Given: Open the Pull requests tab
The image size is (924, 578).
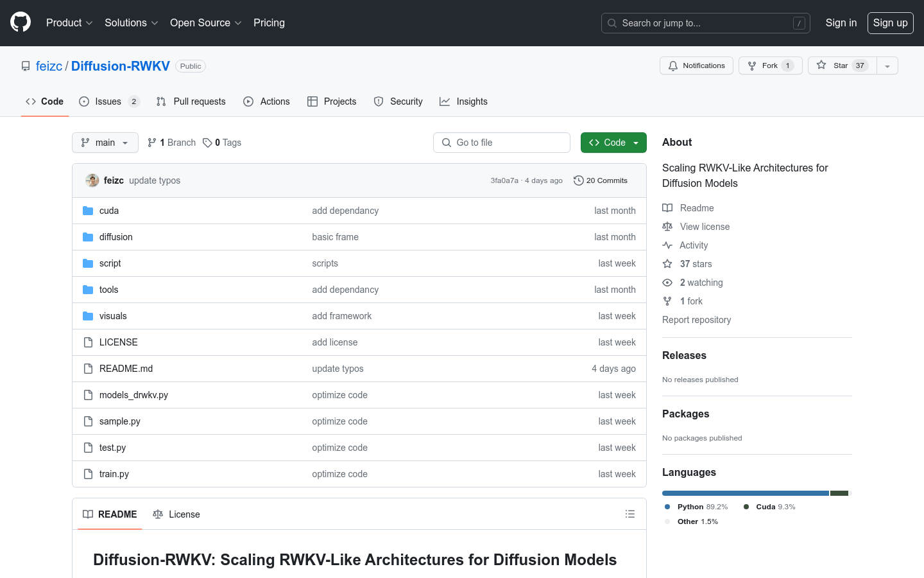Looking at the screenshot, I should [x=191, y=101].
